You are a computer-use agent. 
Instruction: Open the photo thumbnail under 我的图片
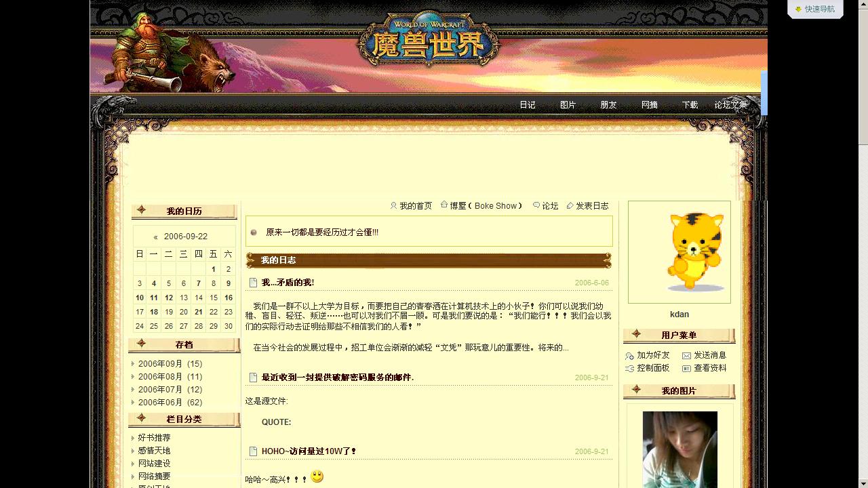[x=680, y=449]
